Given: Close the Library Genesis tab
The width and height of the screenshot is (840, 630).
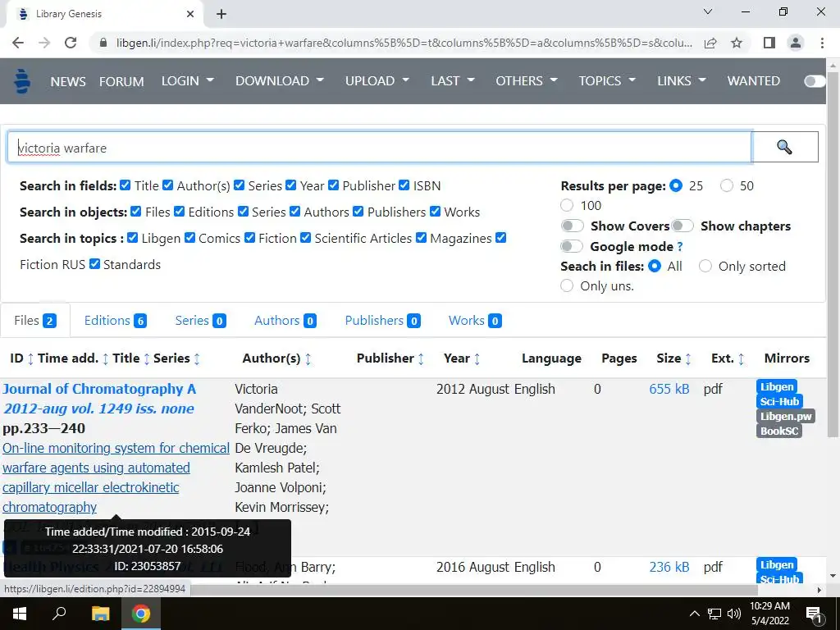Looking at the screenshot, I should point(190,14).
